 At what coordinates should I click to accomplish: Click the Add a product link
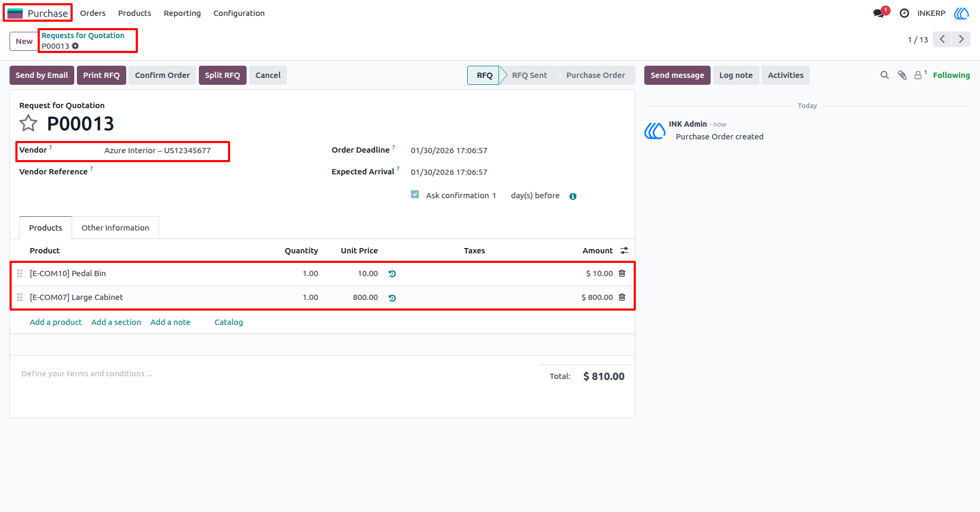point(56,322)
